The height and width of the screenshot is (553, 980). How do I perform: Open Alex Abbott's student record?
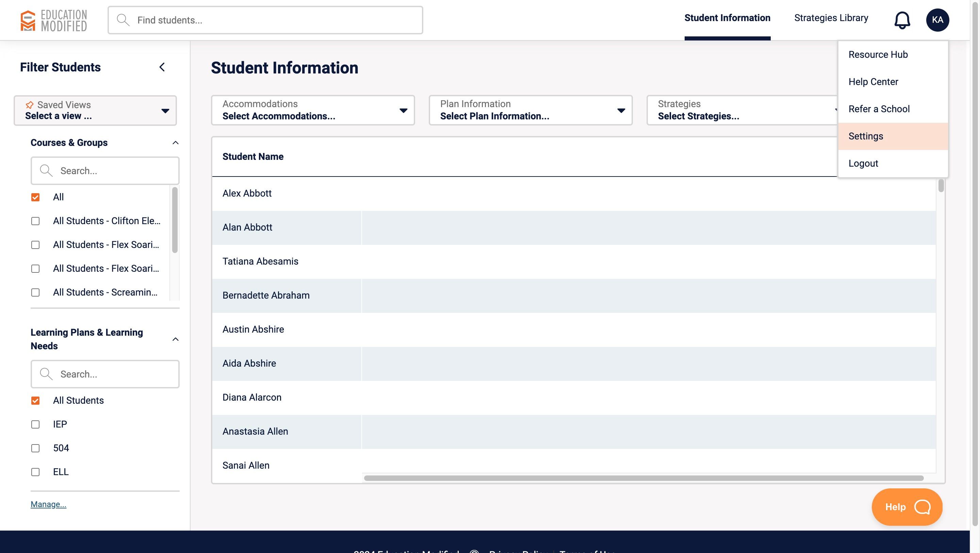point(247,193)
